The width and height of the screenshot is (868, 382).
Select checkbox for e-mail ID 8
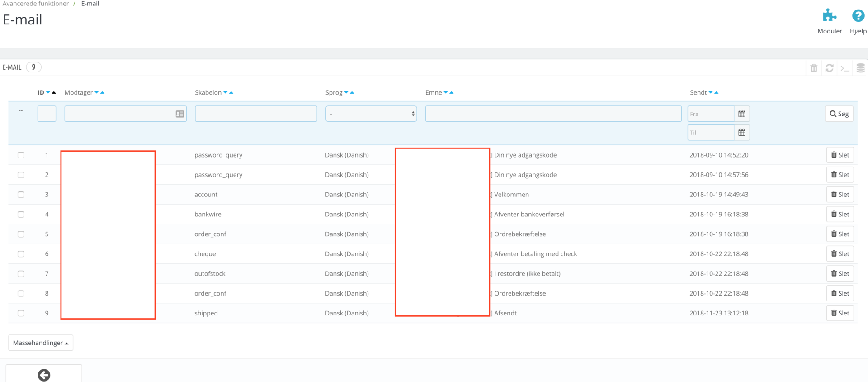21,293
